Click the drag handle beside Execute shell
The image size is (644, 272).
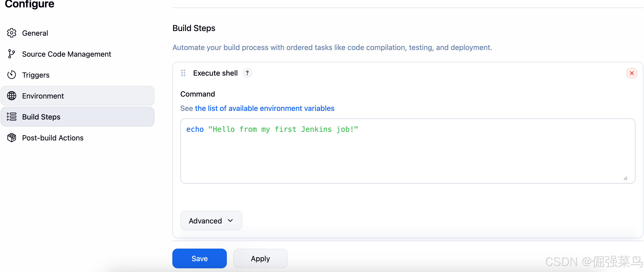point(183,73)
